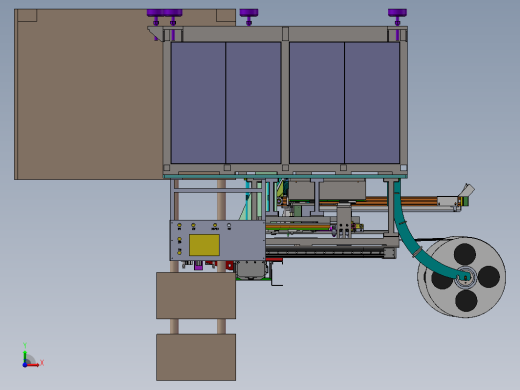This screenshot has height=390, width=520.
Task: Click the third yellow button in panel's top row
Action: (x=215, y=226)
